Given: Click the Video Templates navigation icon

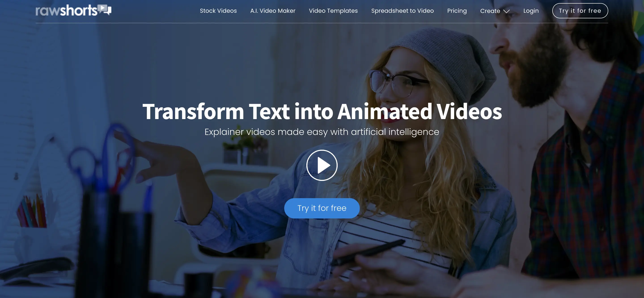Looking at the screenshot, I should [333, 11].
